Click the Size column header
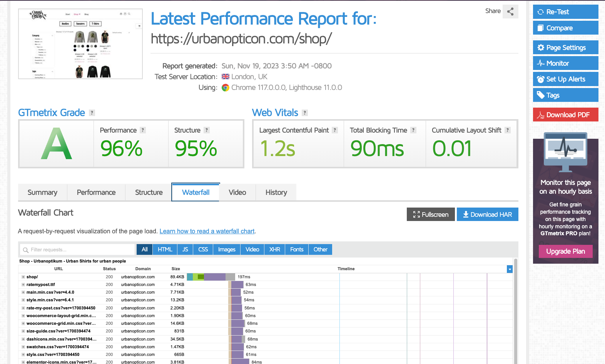 (176, 269)
